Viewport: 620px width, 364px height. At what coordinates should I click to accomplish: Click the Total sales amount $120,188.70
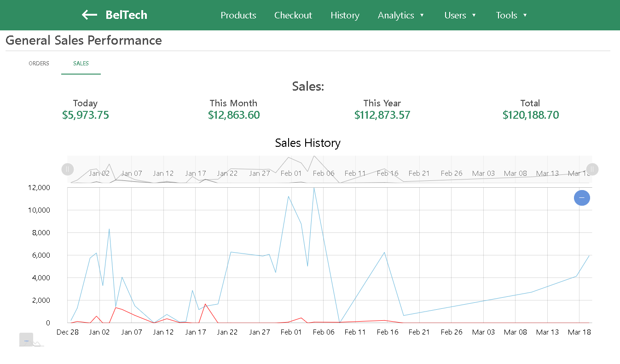click(x=531, y=115)
